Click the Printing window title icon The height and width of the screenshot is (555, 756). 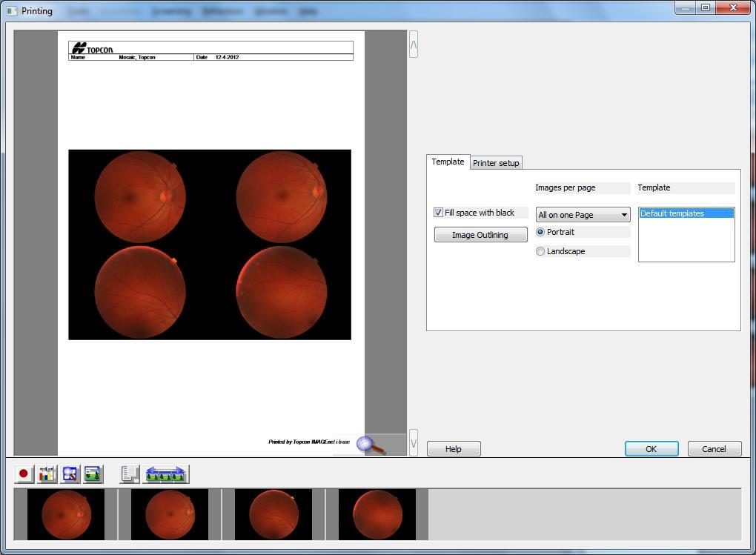click(x=12, y=10)
